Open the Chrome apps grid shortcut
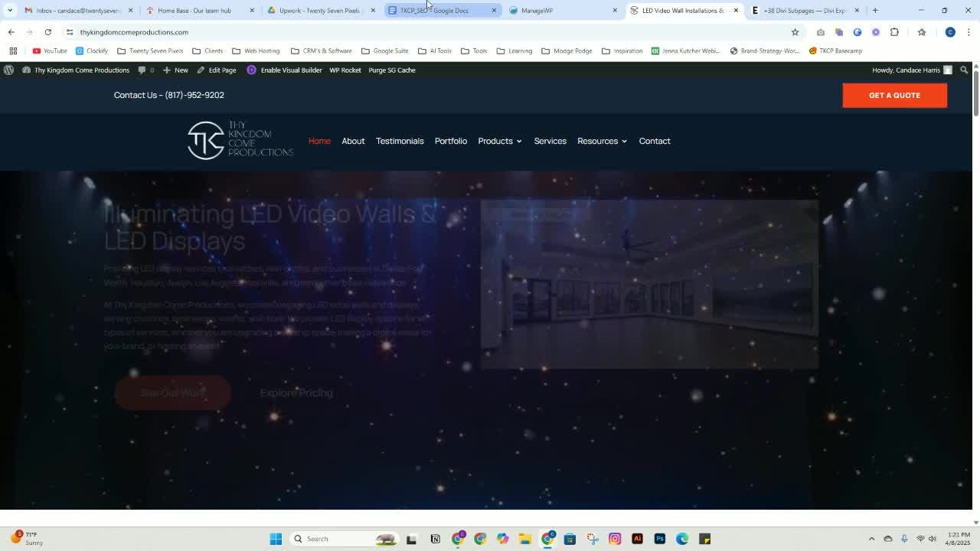980x551 pixels. pos(13,51)
